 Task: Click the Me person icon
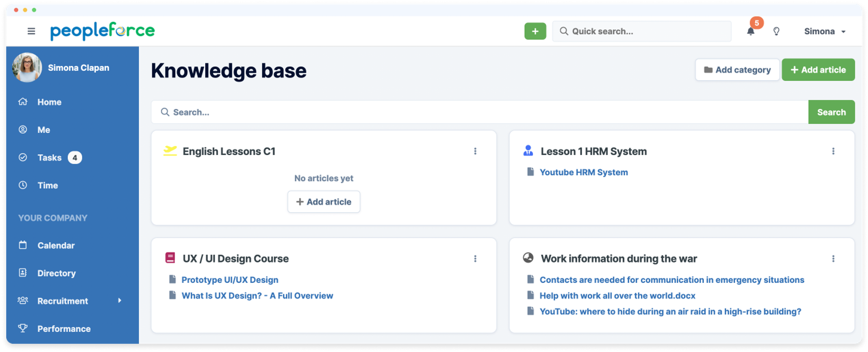pos(23,130)
